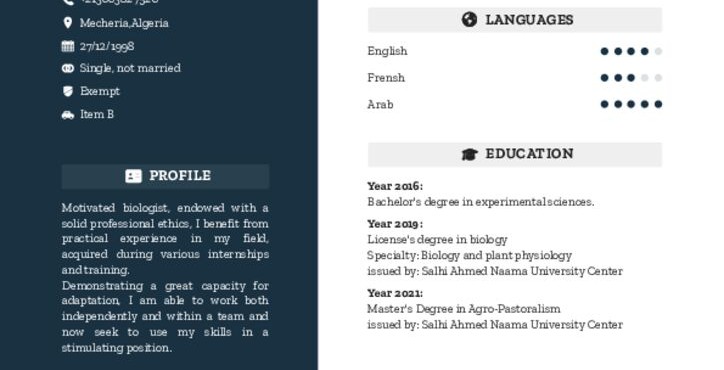The height and width of the screenshot is (370, 724).
Task: Click the Year 2016: label
Action: [395, 186]
